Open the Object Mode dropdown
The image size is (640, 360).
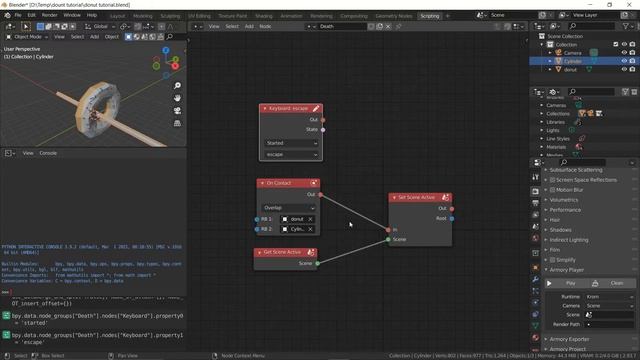(27, 37)
